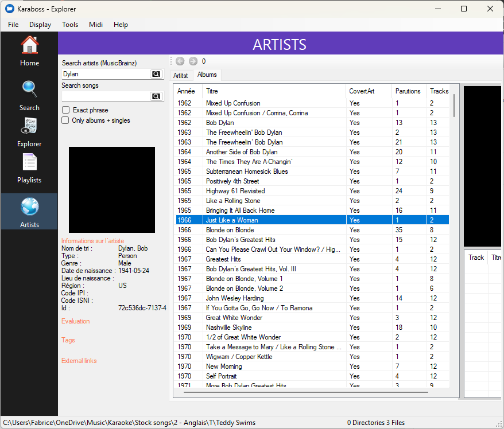Image resolution: width=504 pixels, height=429 pixels.
Task: Open the External links section
Action: 79,361
